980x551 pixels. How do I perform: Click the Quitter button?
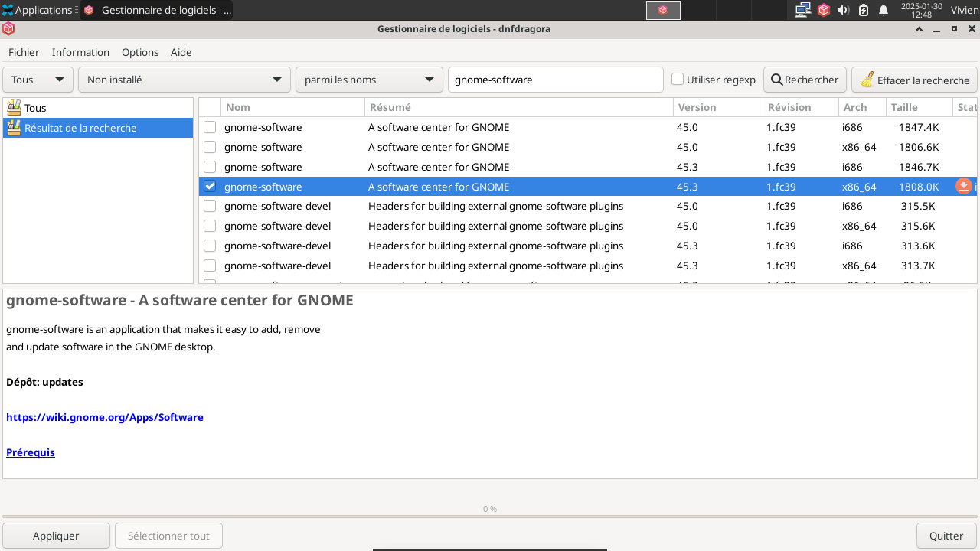946,536
